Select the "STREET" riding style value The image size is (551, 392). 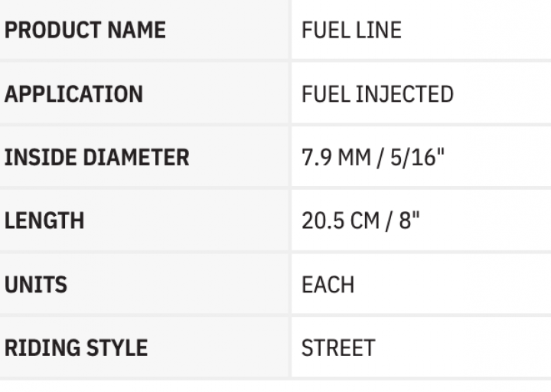[338, 348]
